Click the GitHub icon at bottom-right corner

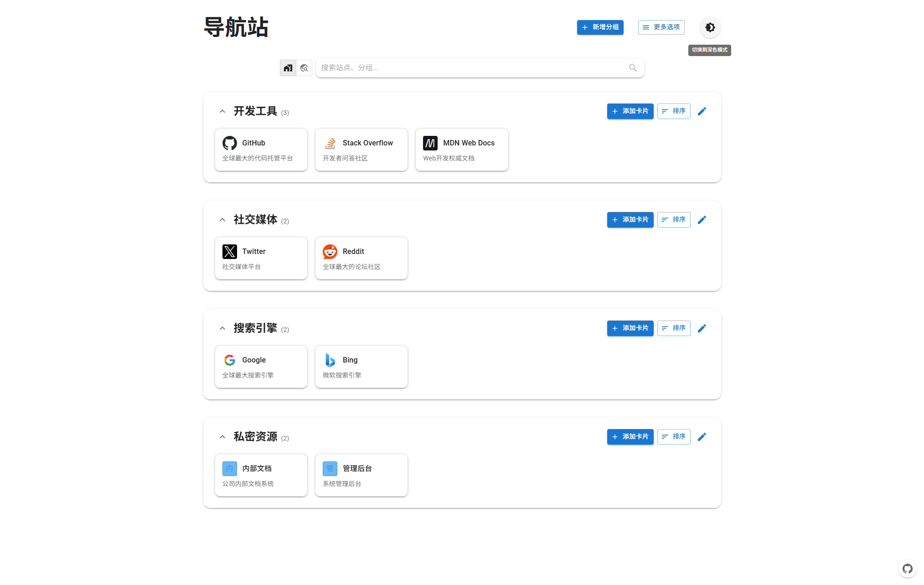[908, 569]
